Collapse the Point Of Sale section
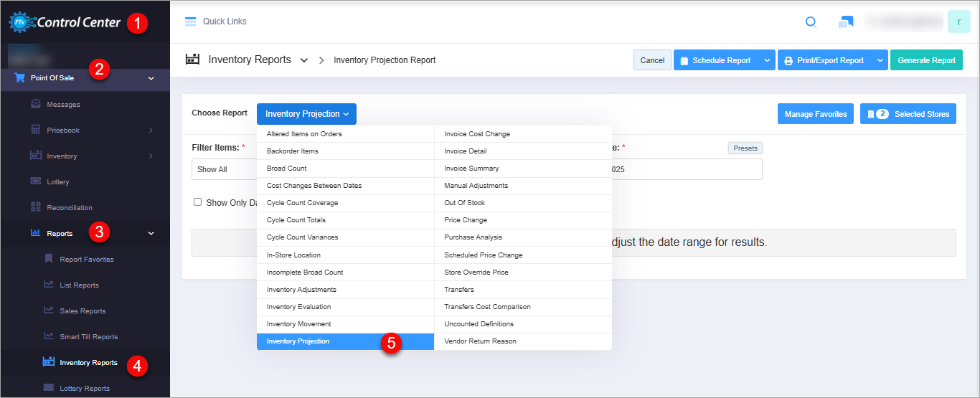Image resolution: width=980 pixels, height=398 pixels. (151, 77)
